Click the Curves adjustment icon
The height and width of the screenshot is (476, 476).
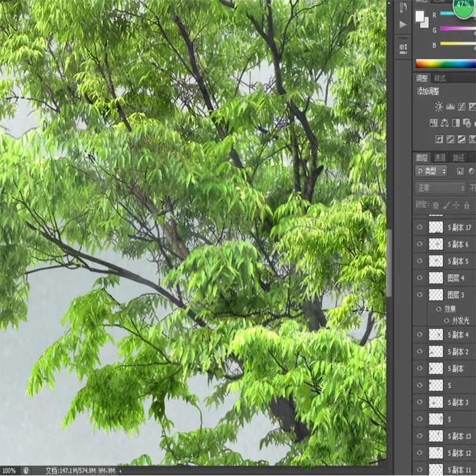click(x=461, y=107)
